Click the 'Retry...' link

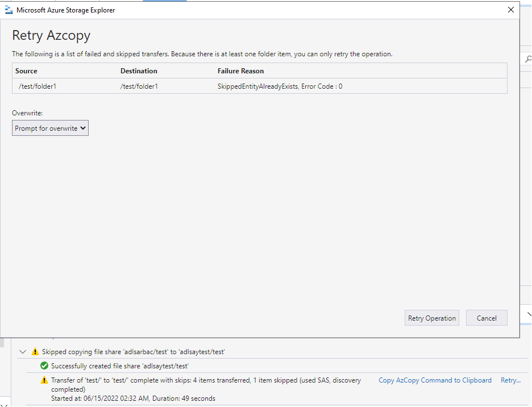tap(510, 380)
